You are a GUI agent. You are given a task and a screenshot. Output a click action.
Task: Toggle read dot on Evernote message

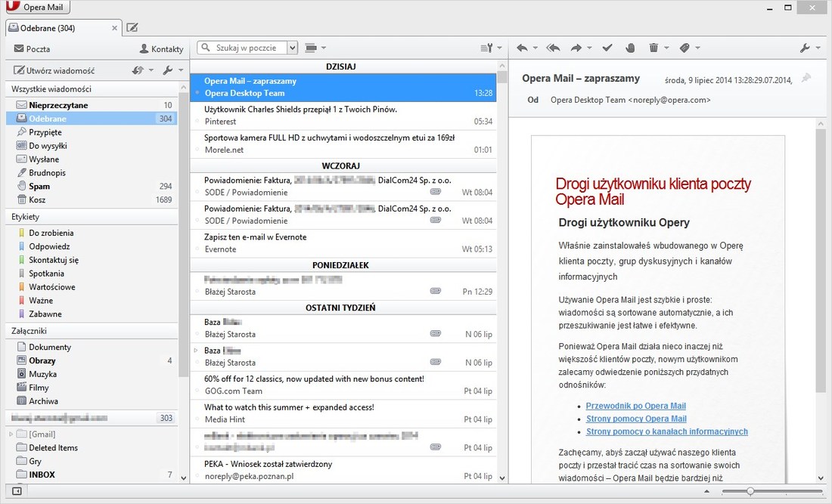click(197, 249)
